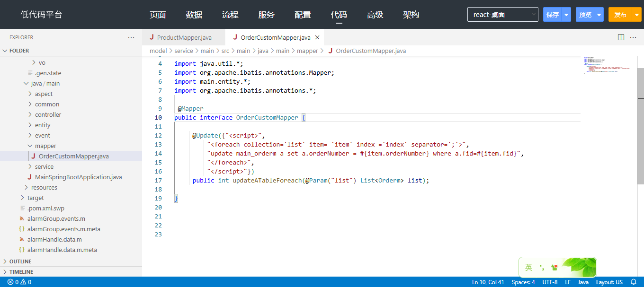This screenshot has height=287, width=644.
Task: Collapse the java/main folder
Action: pos(27,84)
